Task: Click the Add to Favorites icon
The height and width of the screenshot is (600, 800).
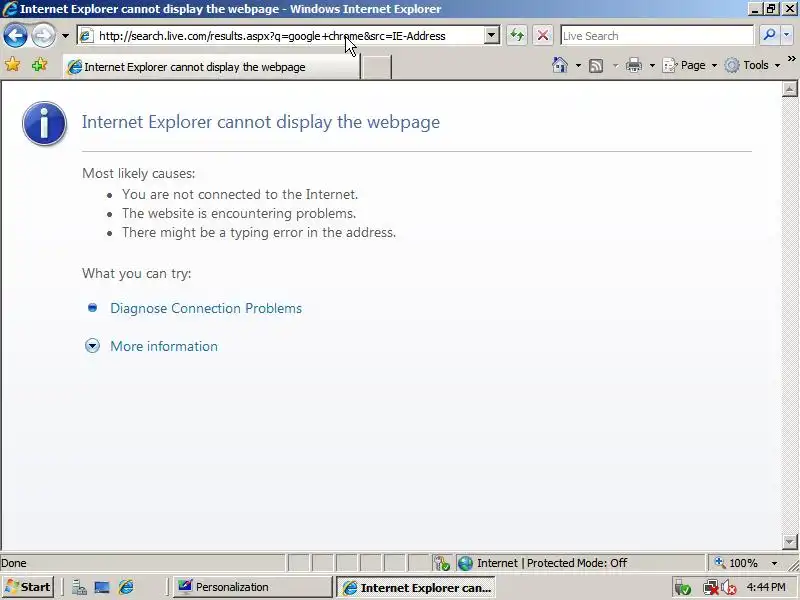Action: click(x=39, y=65)
